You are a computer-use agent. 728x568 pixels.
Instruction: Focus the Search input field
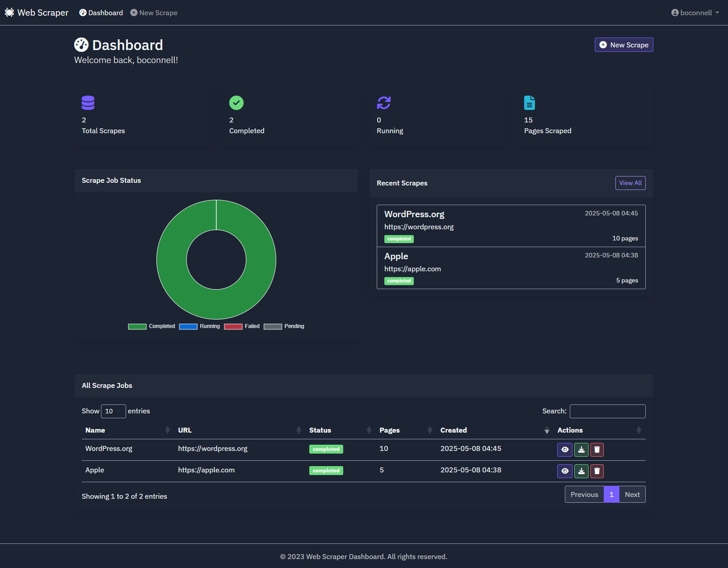point(607,411)
